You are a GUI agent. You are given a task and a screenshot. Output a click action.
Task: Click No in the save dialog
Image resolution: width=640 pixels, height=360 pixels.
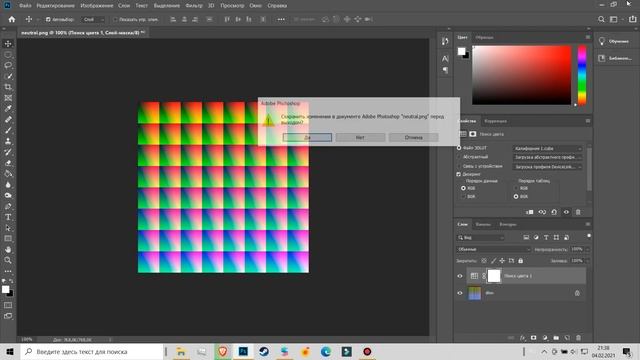pyautogui.click(x=360, y=138)
